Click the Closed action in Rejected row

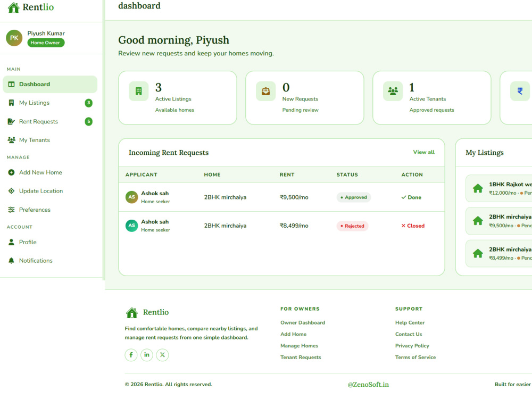coord(413,226)
